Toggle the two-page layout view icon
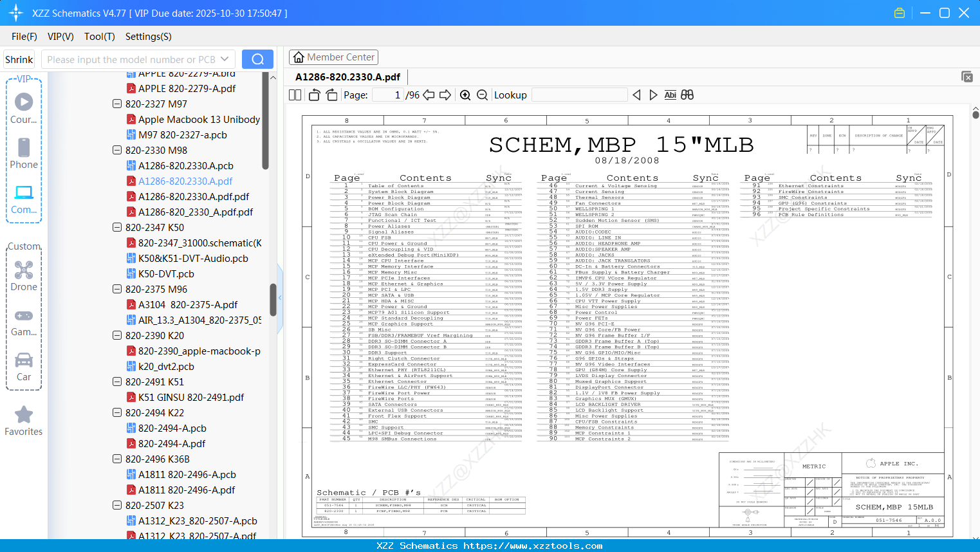Image resolution: width=980 pixels, height=552 pixels. point(295,95)
